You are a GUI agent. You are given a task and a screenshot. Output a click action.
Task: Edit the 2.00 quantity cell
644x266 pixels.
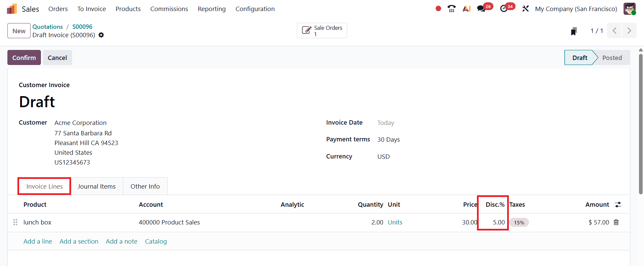(x=377, y=222)
